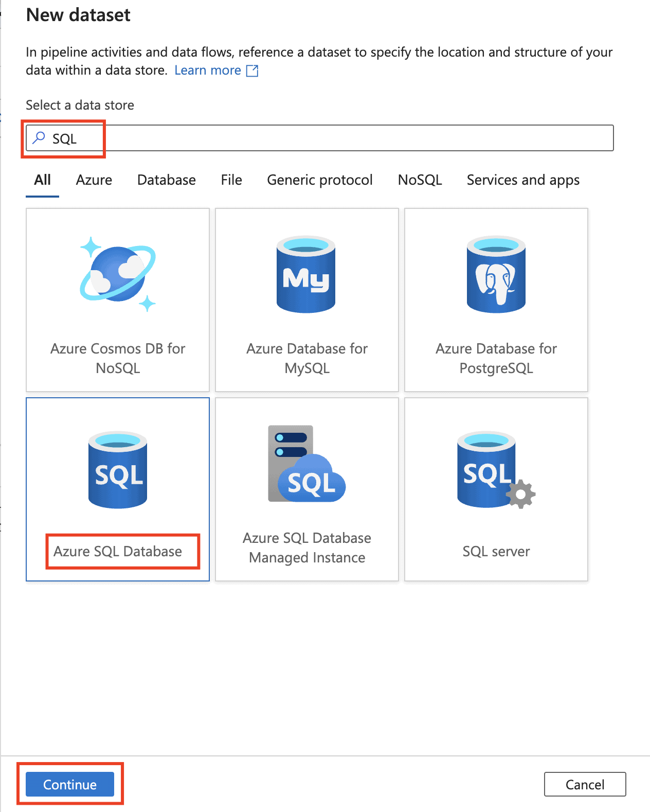Show the NoSQL category tab
Image resolution: width=650 pixels, height=812 pixels.
pos(420,180)
